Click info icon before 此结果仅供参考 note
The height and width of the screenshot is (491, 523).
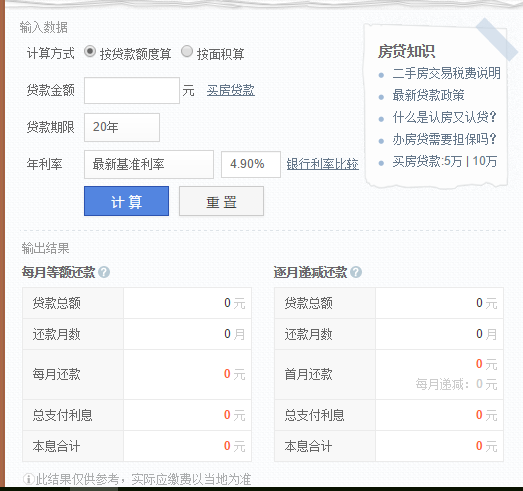[29, 479]
